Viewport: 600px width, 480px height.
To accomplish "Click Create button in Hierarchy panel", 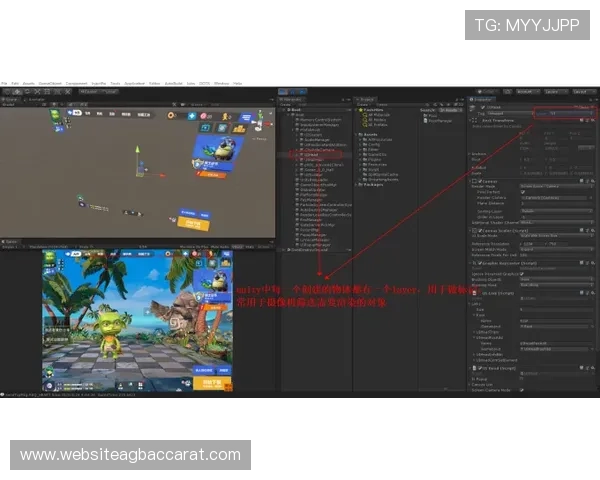I will (x=285, y=104).
